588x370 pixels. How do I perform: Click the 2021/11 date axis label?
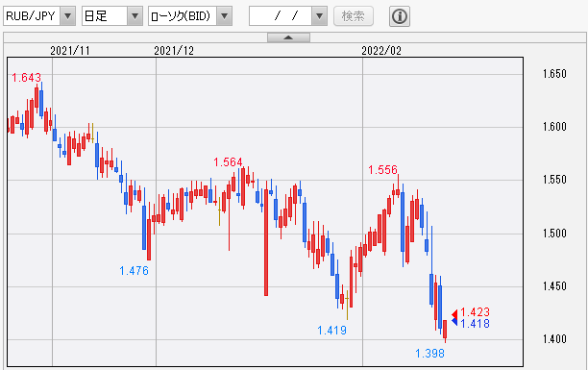click(70, 51)
